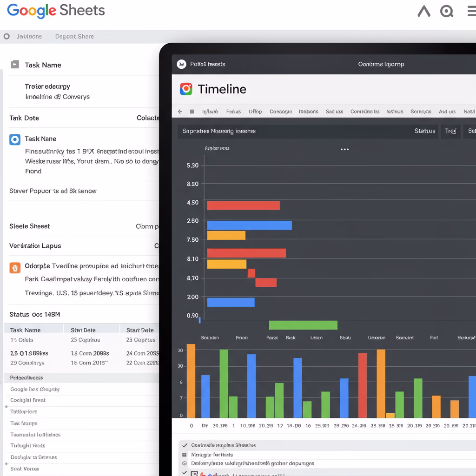Click the Treter edeurpy entry

[x=47, y=86]
